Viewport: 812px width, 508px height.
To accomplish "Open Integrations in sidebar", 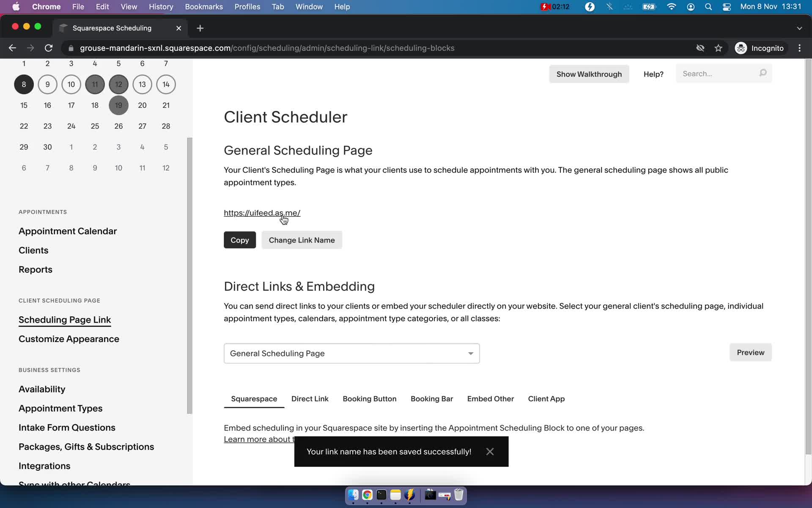I will pos(44,466).
